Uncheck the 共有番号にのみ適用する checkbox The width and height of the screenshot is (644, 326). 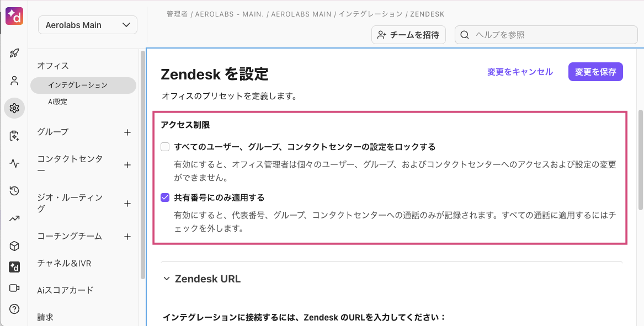pos(165,198)
